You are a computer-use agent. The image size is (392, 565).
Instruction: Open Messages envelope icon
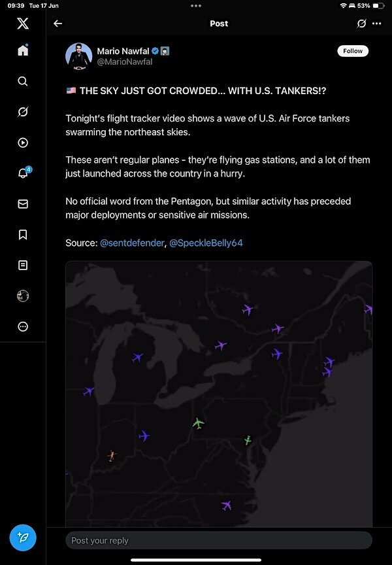(x=23, y=204)
